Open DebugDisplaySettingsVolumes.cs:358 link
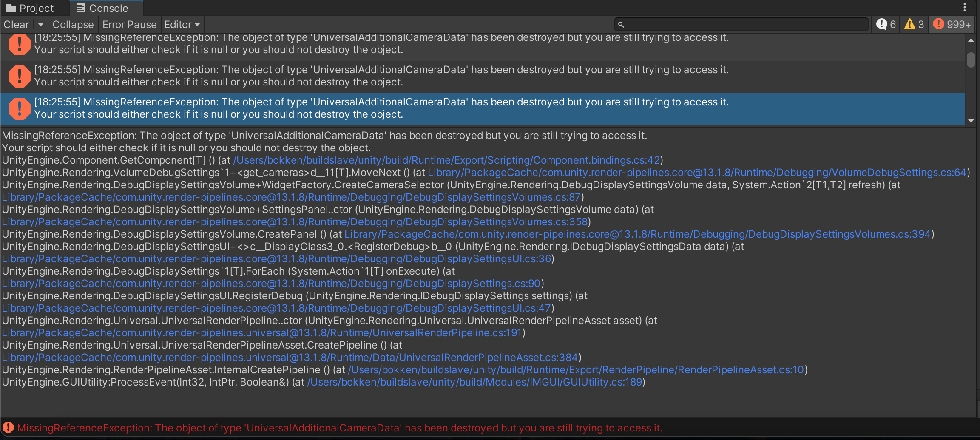Image resolution: width=980 pixels, height=440 pixels. pos(295,222)
